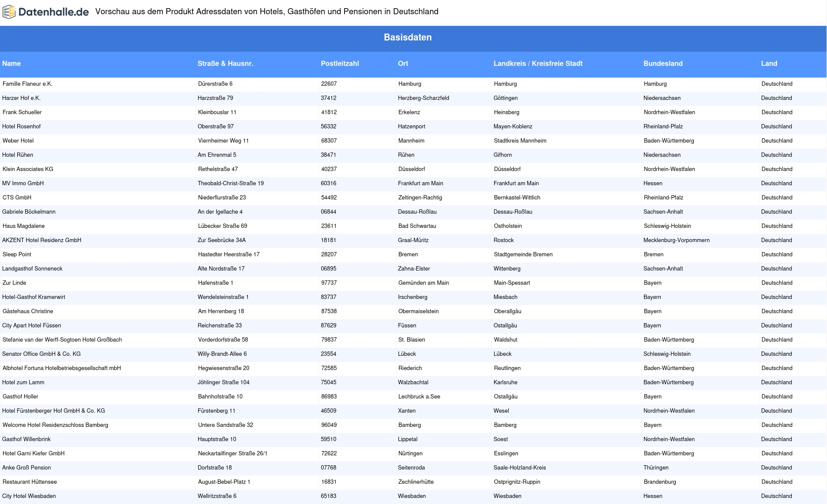Select the state Brandenburg
Screen dimensions: 827x504
pos(660,482)
